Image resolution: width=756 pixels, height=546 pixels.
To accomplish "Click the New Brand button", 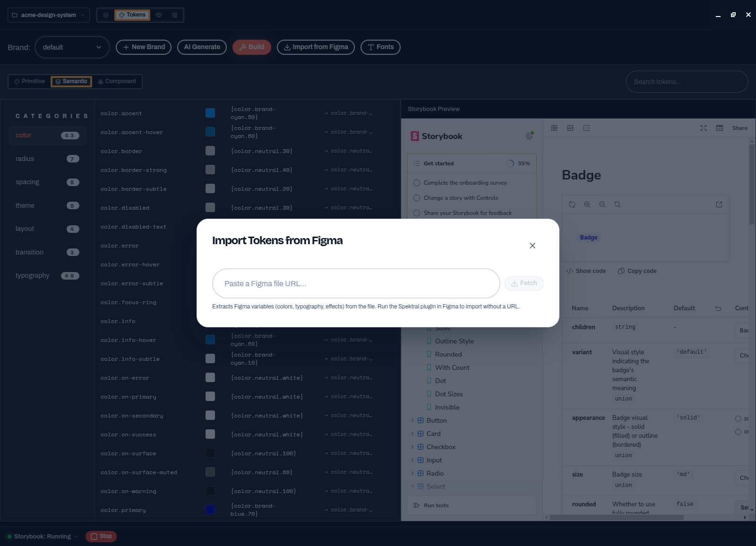I will tap(144, 47).
